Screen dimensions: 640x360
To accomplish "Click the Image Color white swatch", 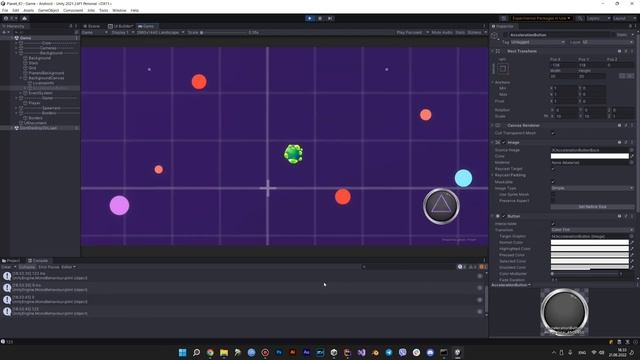I will click(x=589, y=156).
